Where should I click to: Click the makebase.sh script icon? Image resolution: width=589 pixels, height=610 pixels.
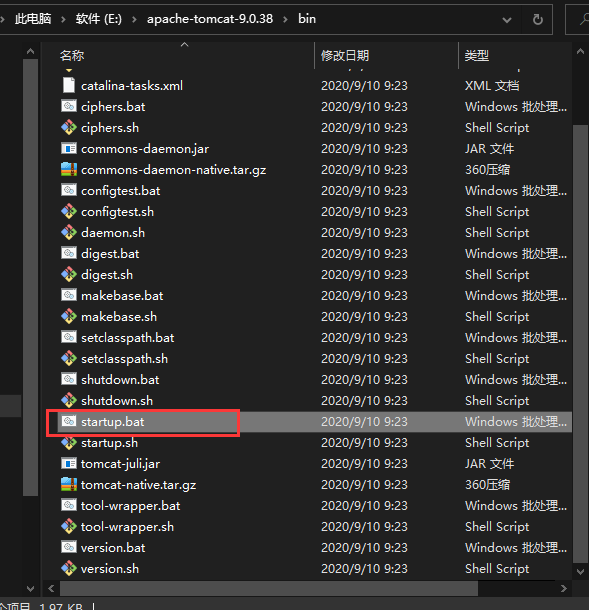(x=69, y=316)
